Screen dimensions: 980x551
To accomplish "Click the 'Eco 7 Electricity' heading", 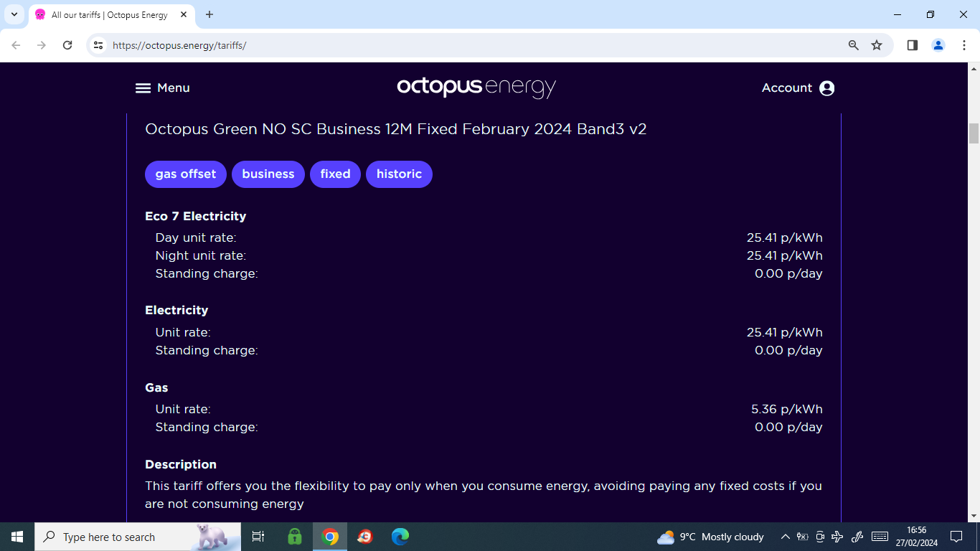I will click(x=195, y=216).
